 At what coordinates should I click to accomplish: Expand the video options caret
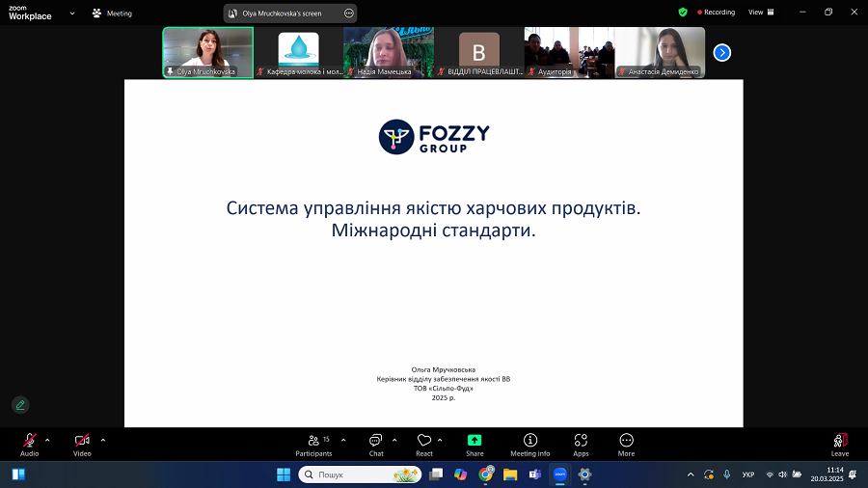[x=103, y=441]
